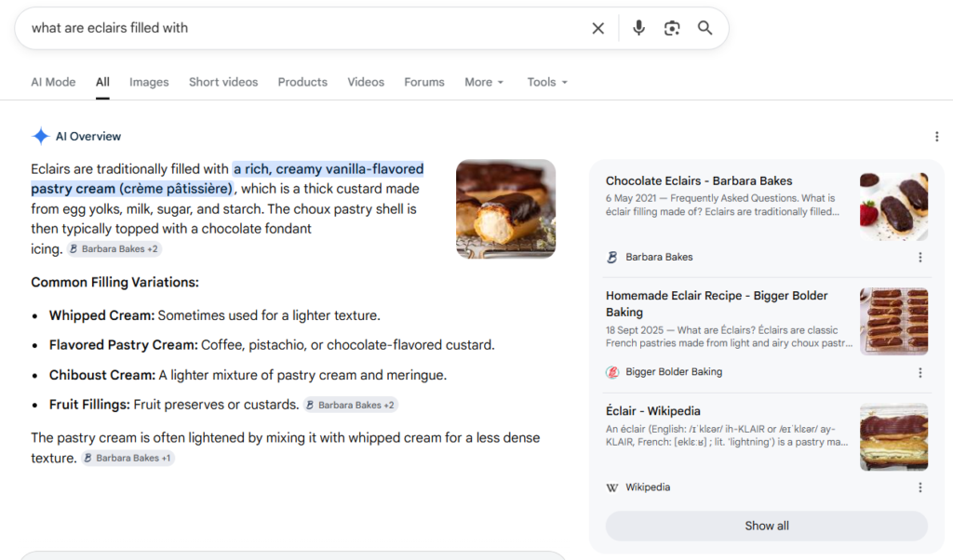Switch to Videos tab

click(x=366, y=82)
